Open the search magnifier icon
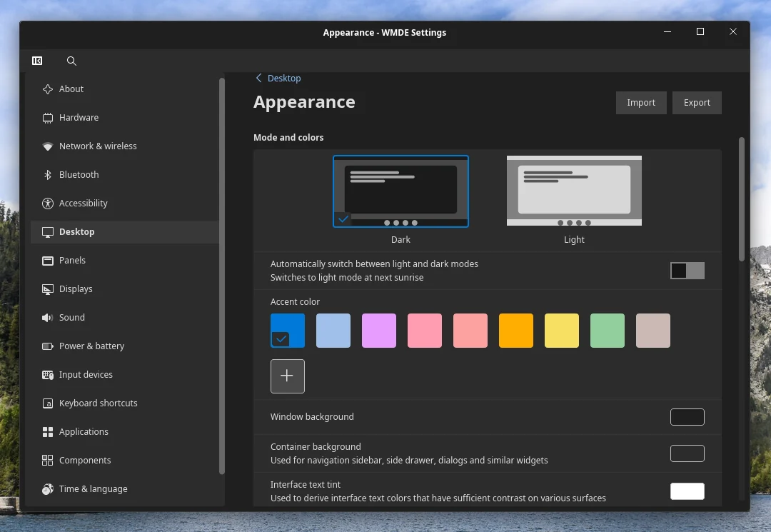771x532 pixels. (71, 61)
